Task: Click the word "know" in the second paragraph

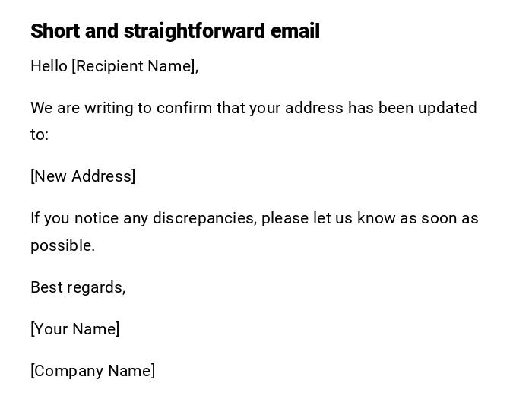Action: pyautogui.click(x=376, y=218)
